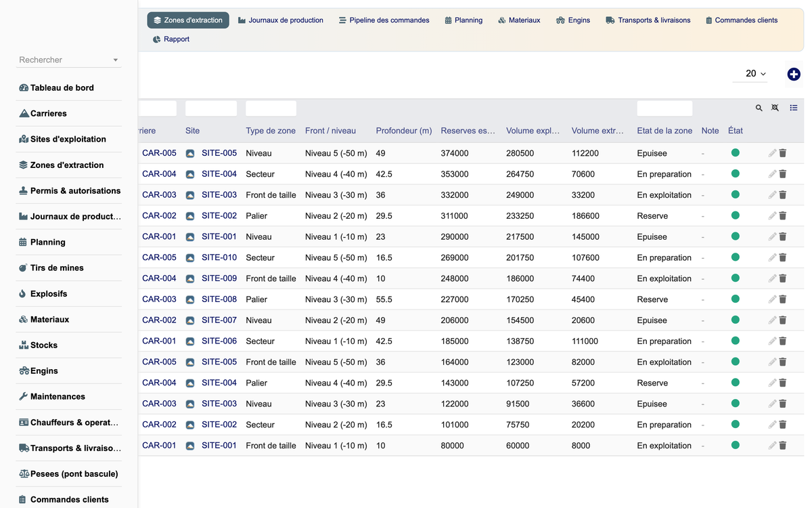Click the blue plus add-record button
This screenshot has height=508, width=812.
point(794,75)
